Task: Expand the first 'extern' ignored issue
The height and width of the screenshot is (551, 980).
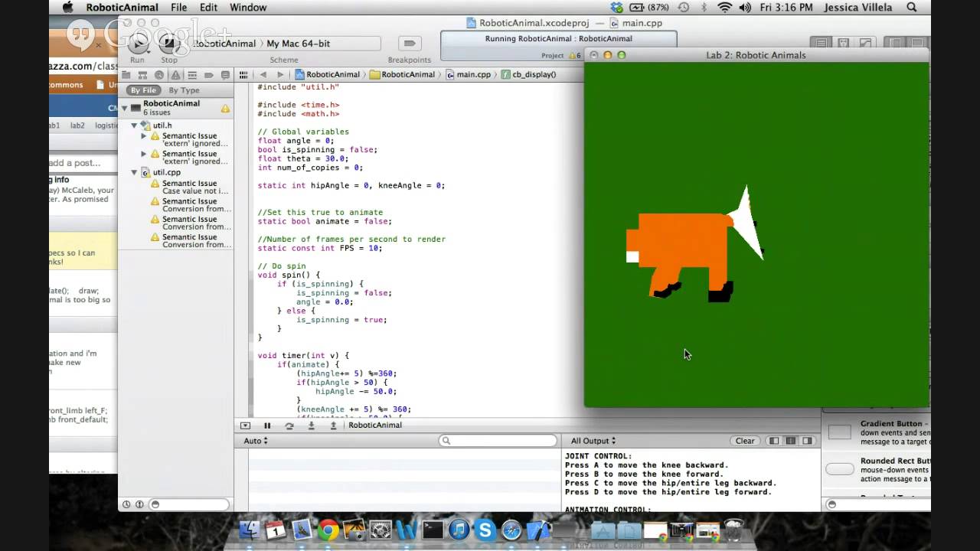Action: tap(143, 136)
